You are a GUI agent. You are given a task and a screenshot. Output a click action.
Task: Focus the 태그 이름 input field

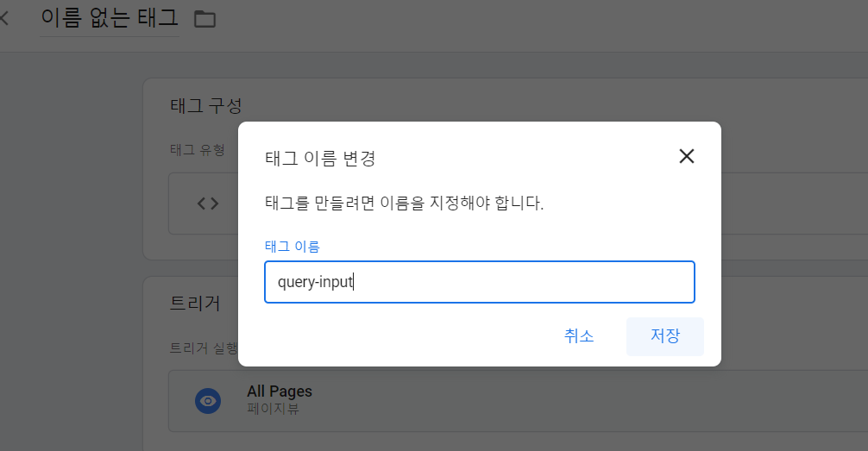coord(480,282)
